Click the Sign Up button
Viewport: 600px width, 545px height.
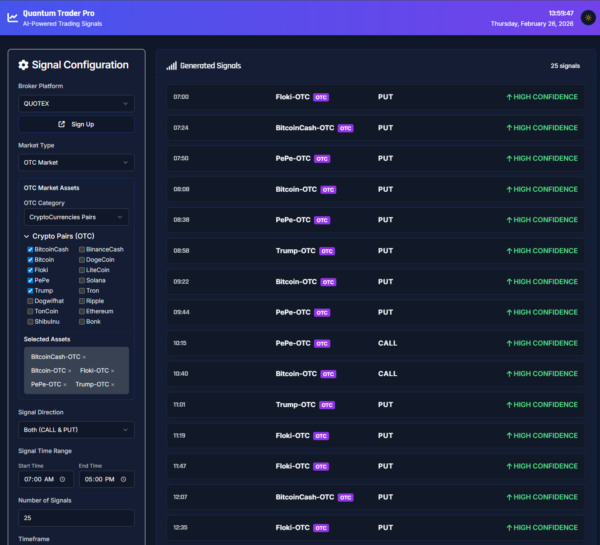[76, 124]
